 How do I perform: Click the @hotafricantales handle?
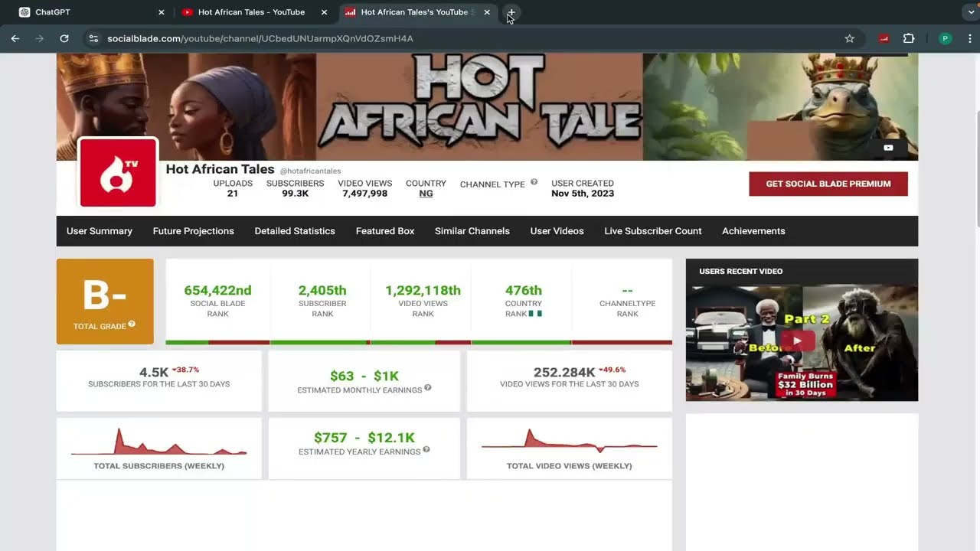pyautogui.click(x=310, y=171)
